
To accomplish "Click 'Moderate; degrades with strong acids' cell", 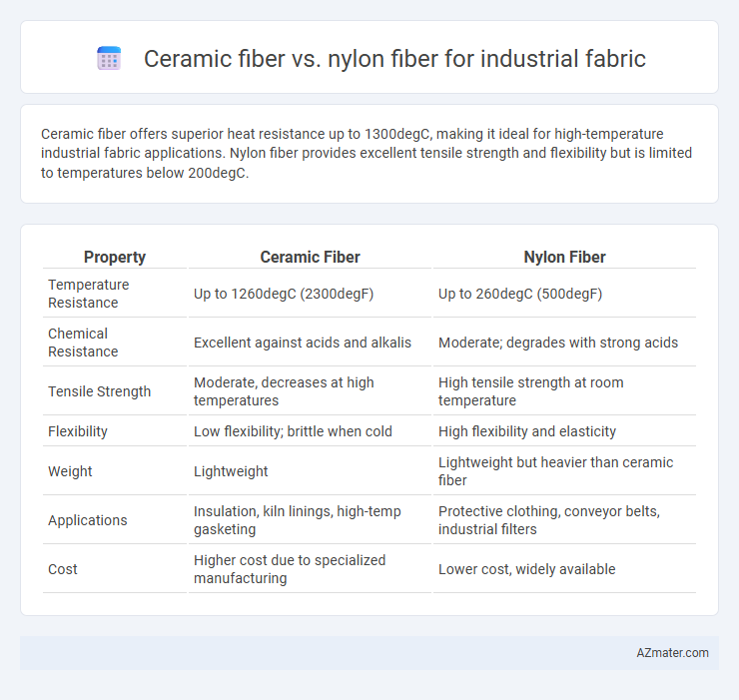I will tap(558, 343).
